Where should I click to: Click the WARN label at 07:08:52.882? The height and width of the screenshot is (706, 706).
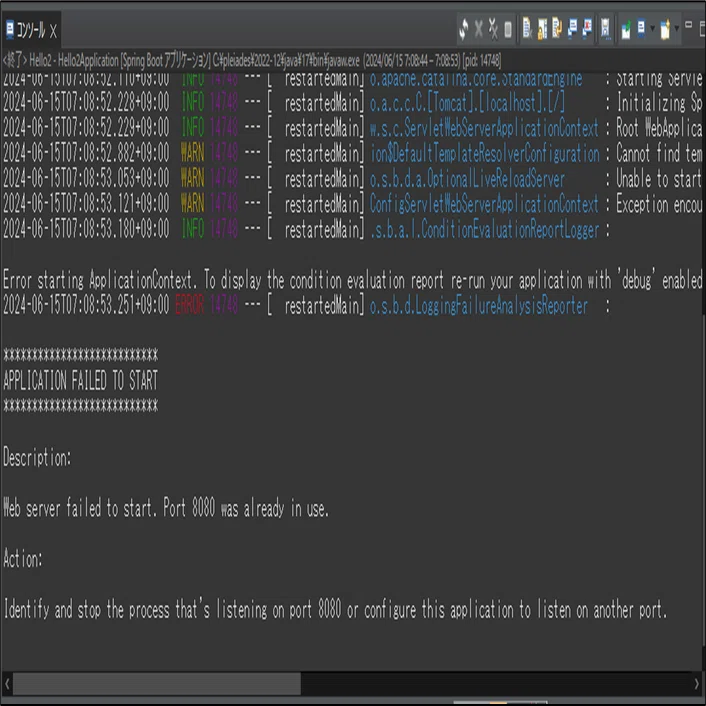[192, 154]
